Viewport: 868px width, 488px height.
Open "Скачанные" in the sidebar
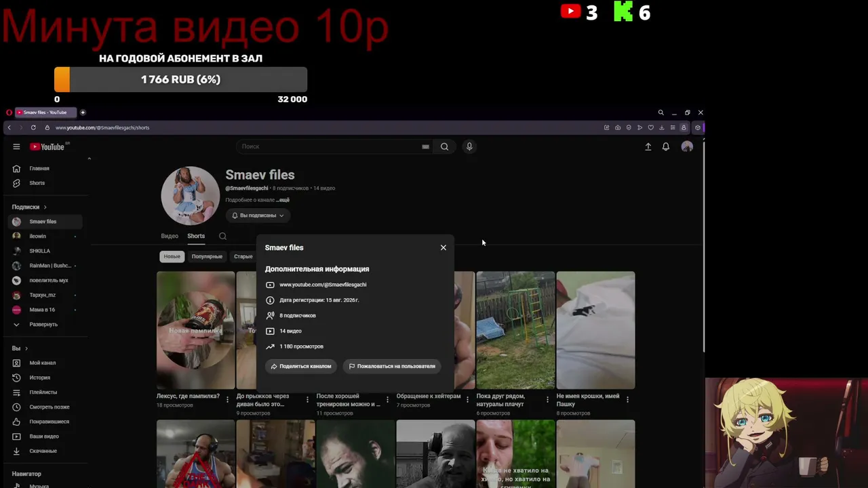pyautogui.click(x=45, y=451)
